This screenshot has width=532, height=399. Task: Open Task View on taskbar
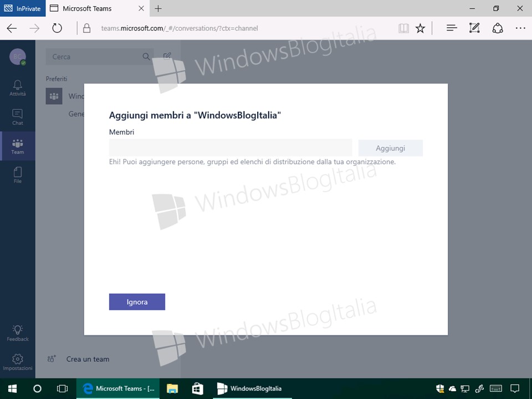coord(63,388)
